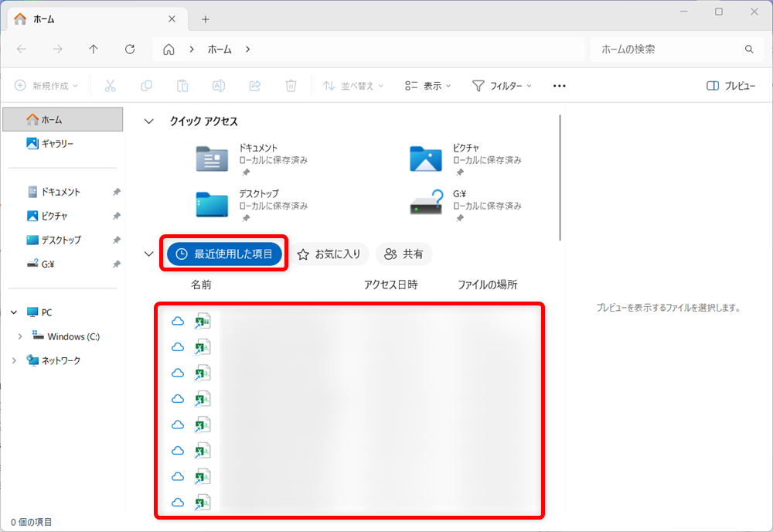Select the Rename icon
This screenshot has height=532, width=773.
(x=219, y=86)
